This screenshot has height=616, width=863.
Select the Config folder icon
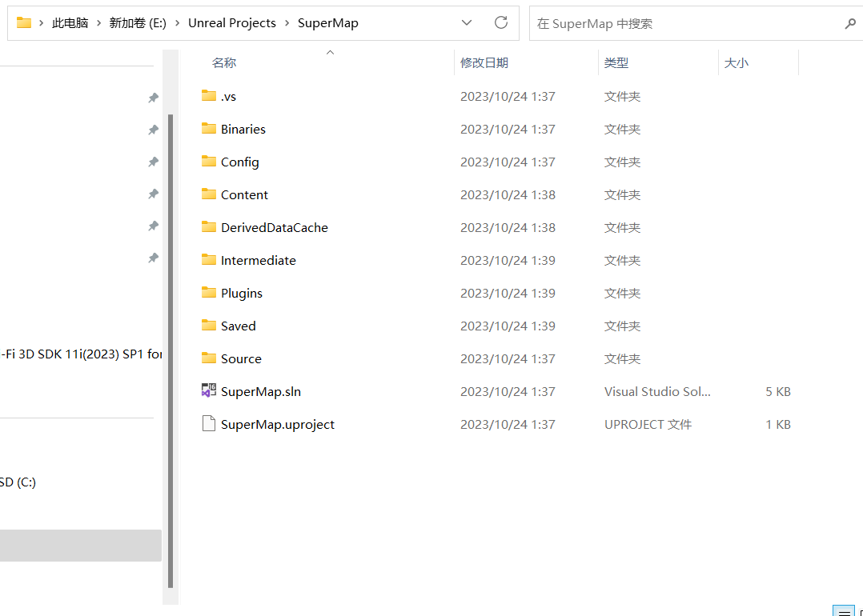[209, 162]
